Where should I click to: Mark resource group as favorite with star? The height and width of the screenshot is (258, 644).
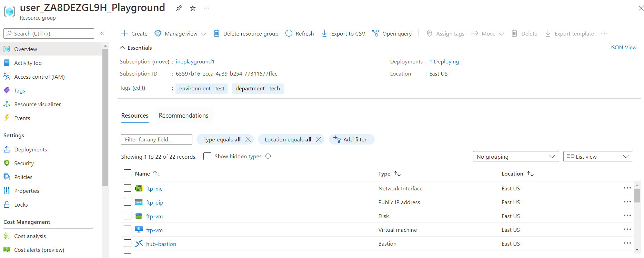193,8
